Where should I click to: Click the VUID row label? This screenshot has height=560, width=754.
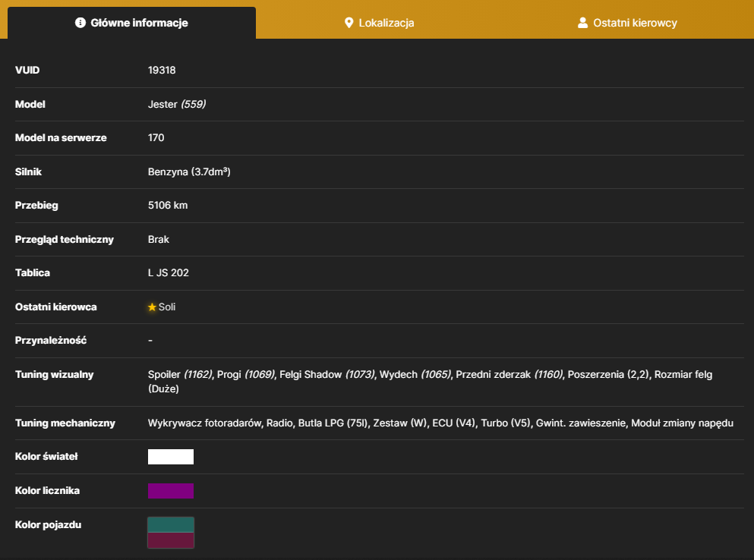(27, 70)
